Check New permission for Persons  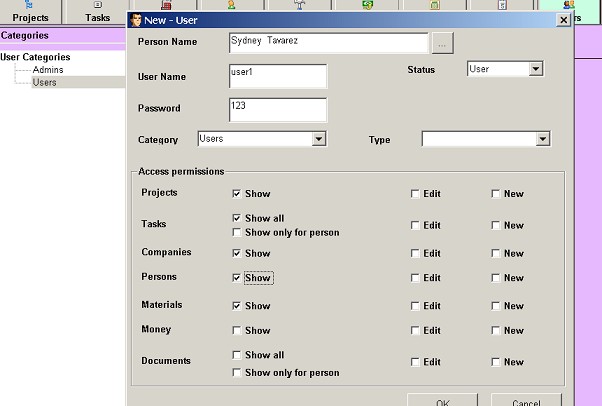point(496,279)
